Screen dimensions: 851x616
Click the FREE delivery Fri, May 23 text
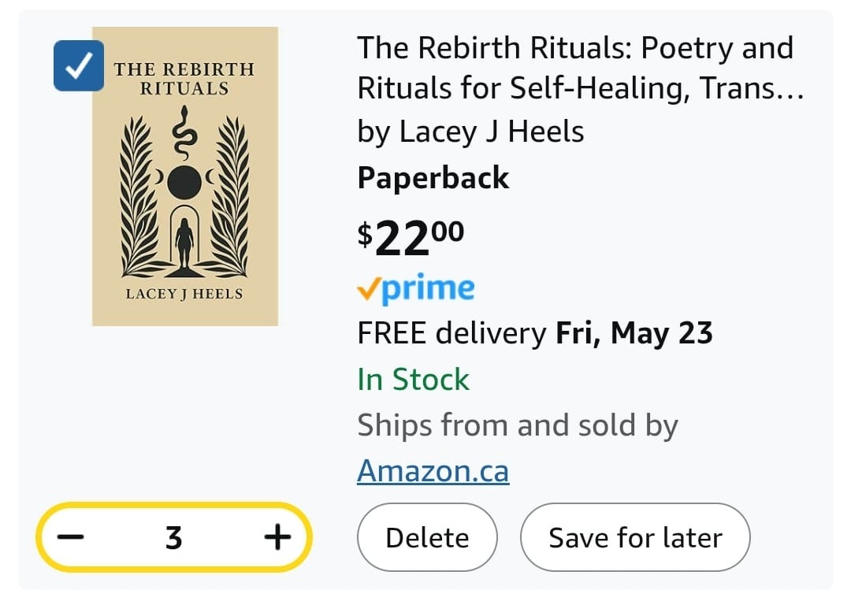535,334
